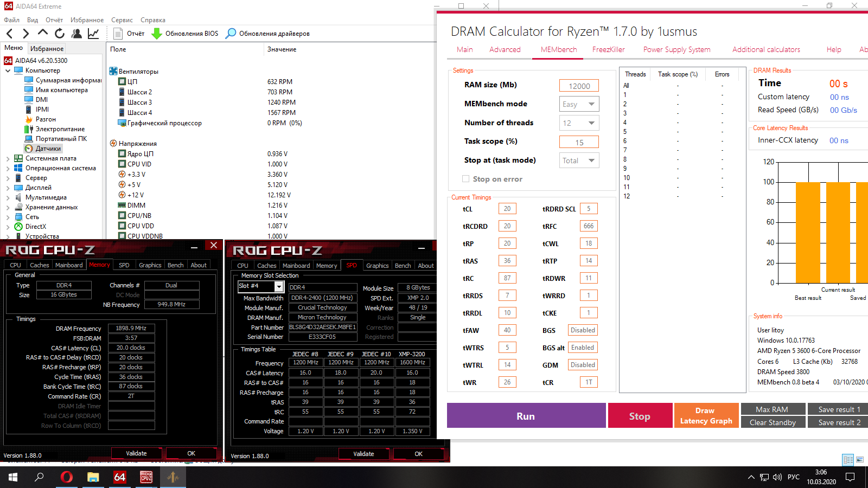The image size is (868, 488).
Task: Switch to ROG CPU-Z via the taskbar
Action: coord(146,477)
